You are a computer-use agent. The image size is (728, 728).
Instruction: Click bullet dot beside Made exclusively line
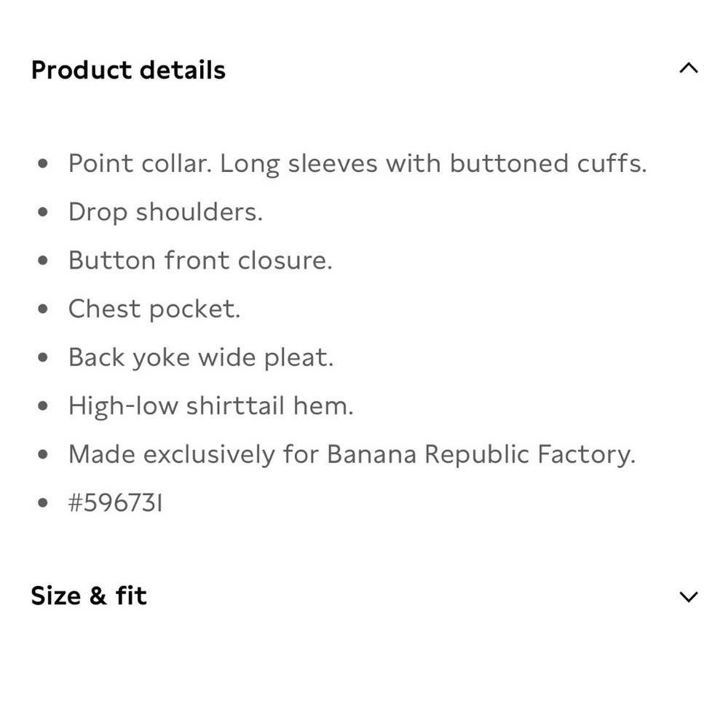pos(43,454)
